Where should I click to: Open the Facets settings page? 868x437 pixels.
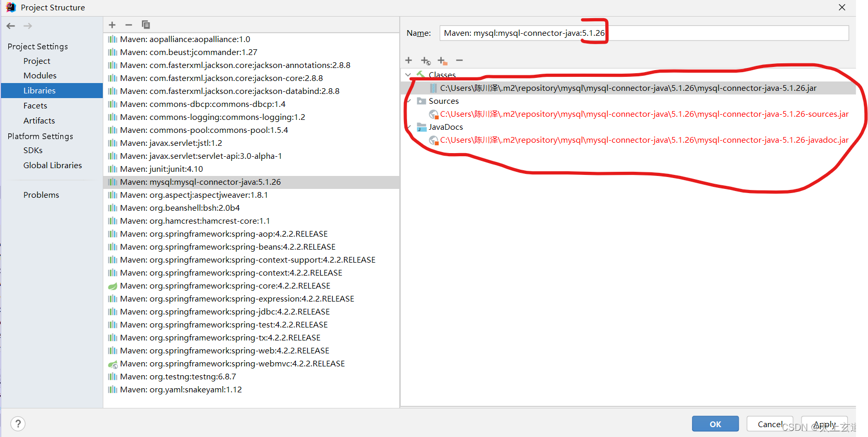point(35,105)
